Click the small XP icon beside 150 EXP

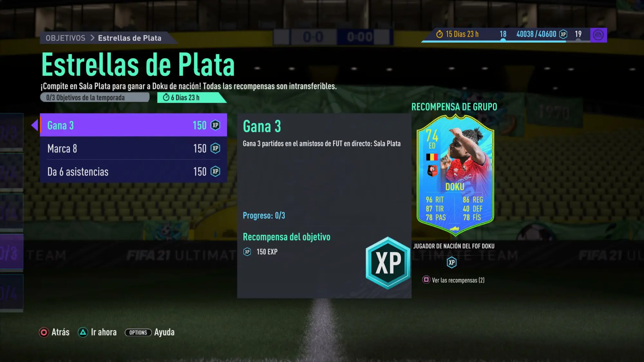coord(247,252)
